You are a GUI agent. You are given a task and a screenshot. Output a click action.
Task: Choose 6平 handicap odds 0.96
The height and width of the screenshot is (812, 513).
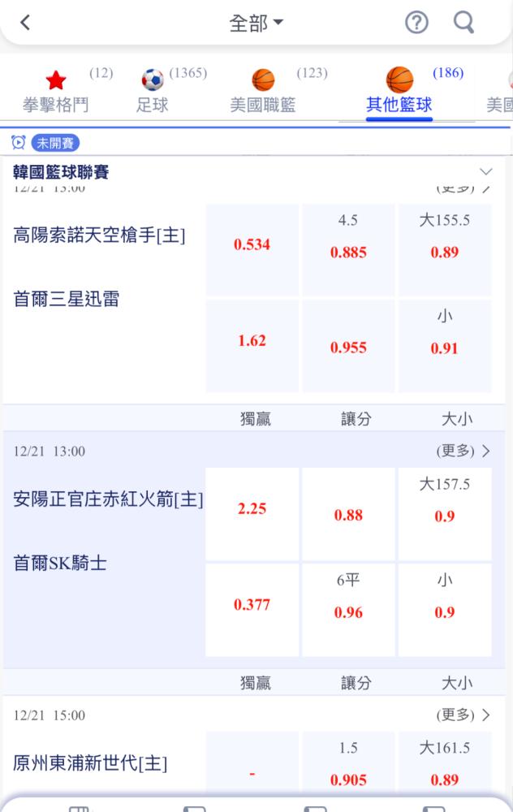click(348, 610)
